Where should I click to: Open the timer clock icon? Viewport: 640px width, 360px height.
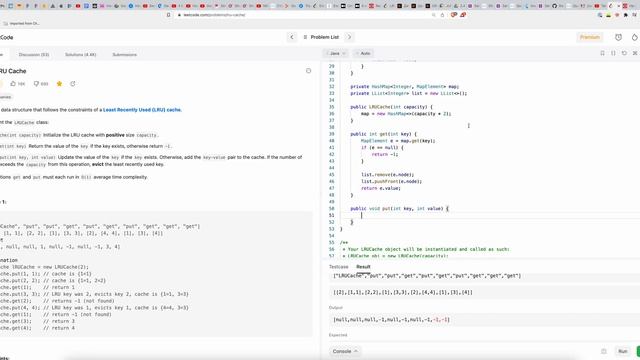point(618,37)
